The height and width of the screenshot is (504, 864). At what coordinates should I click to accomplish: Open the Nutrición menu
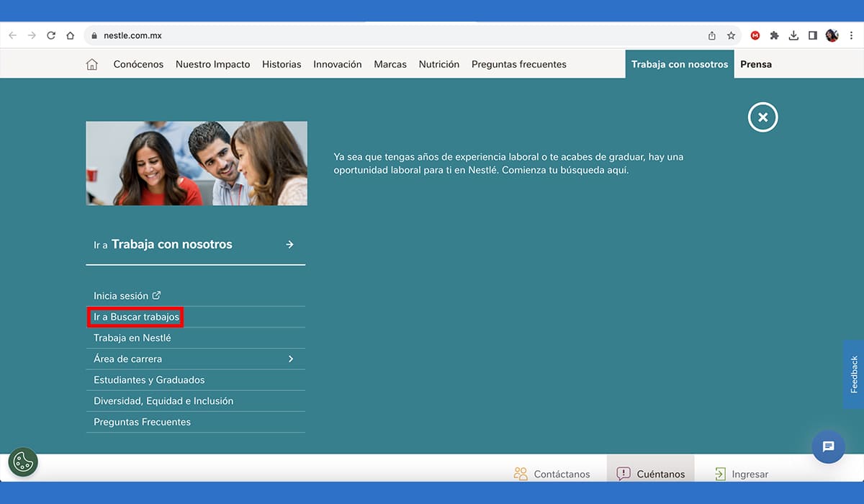point(439,64)
